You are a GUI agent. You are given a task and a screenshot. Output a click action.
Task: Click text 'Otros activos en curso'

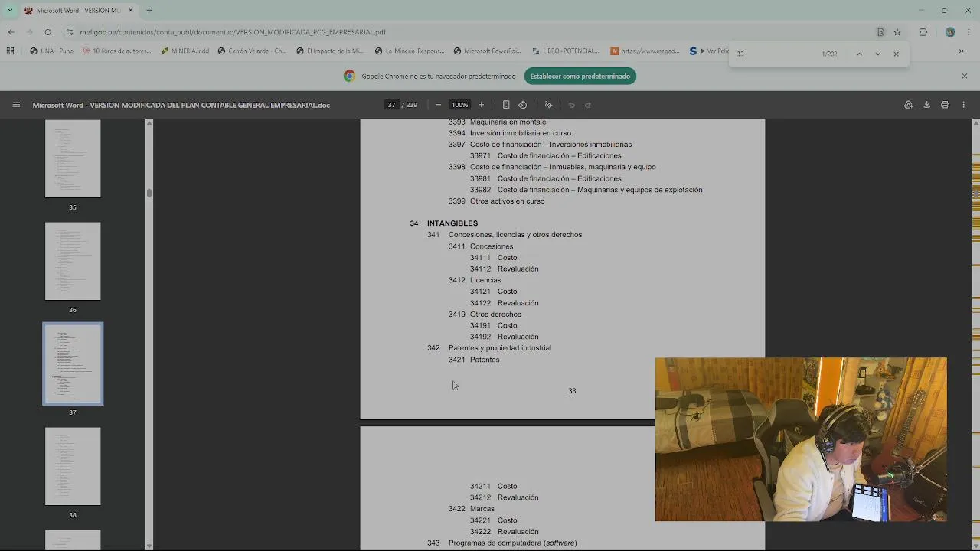click(507, 201)
